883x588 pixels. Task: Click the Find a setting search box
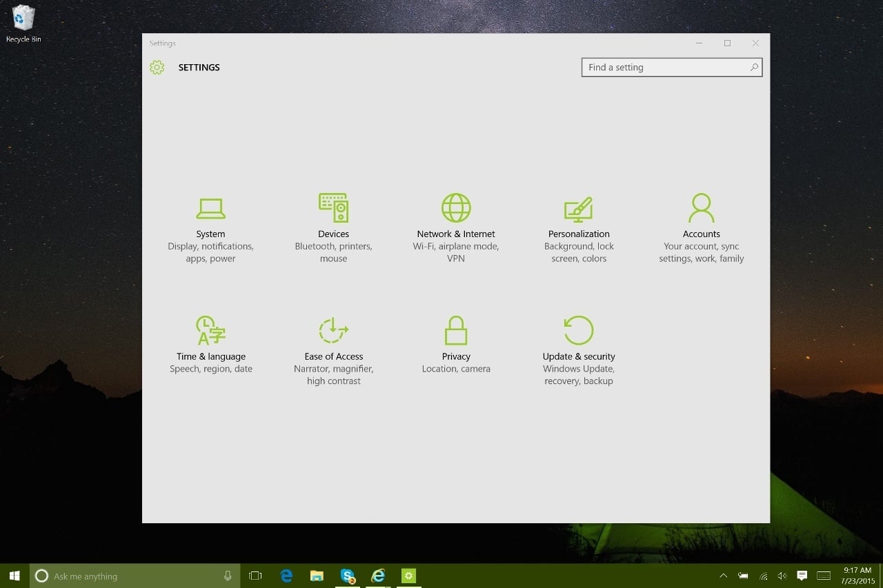[662, 67]
